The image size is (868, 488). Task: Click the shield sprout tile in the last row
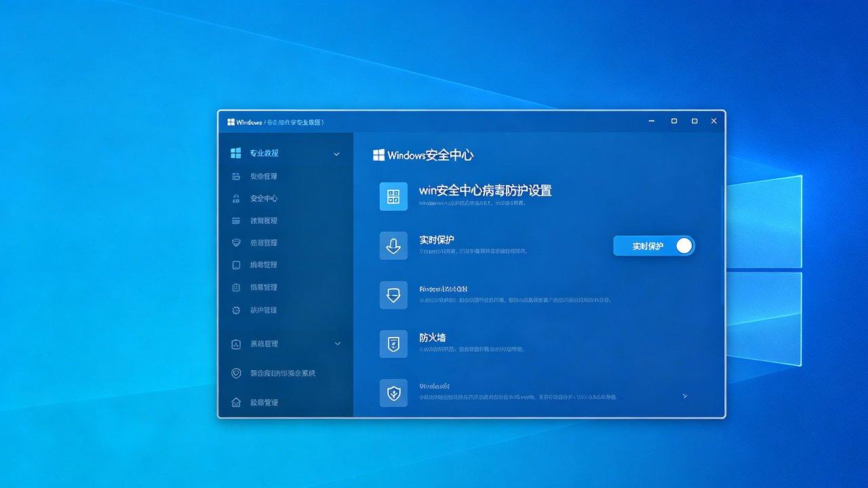point(393,393)
